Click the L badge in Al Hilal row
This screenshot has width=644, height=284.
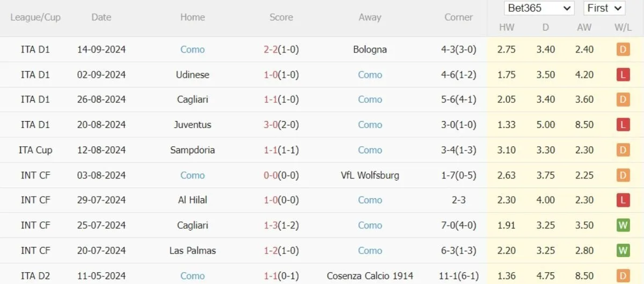(623, 200)
